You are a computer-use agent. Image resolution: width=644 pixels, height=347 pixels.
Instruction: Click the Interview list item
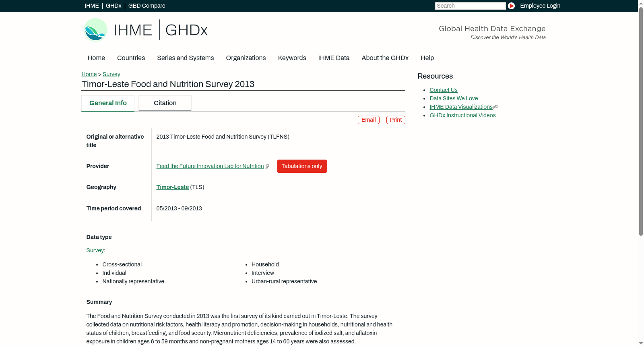263,273
